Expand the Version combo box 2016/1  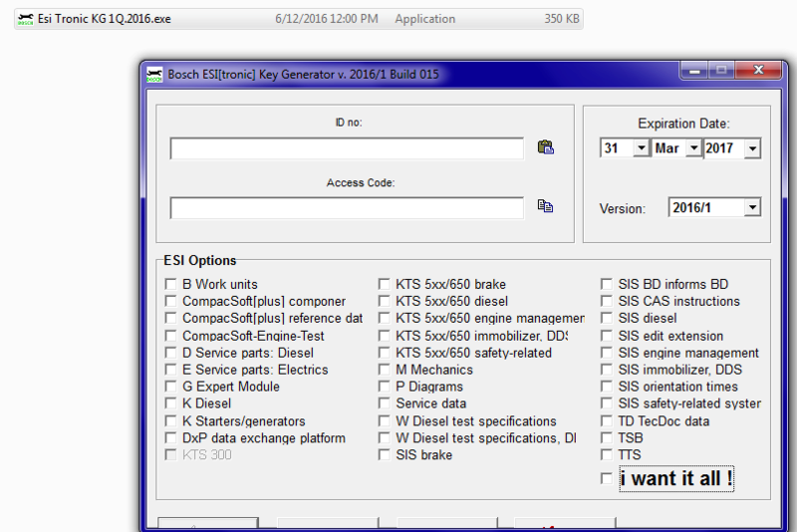coord(752,207)
